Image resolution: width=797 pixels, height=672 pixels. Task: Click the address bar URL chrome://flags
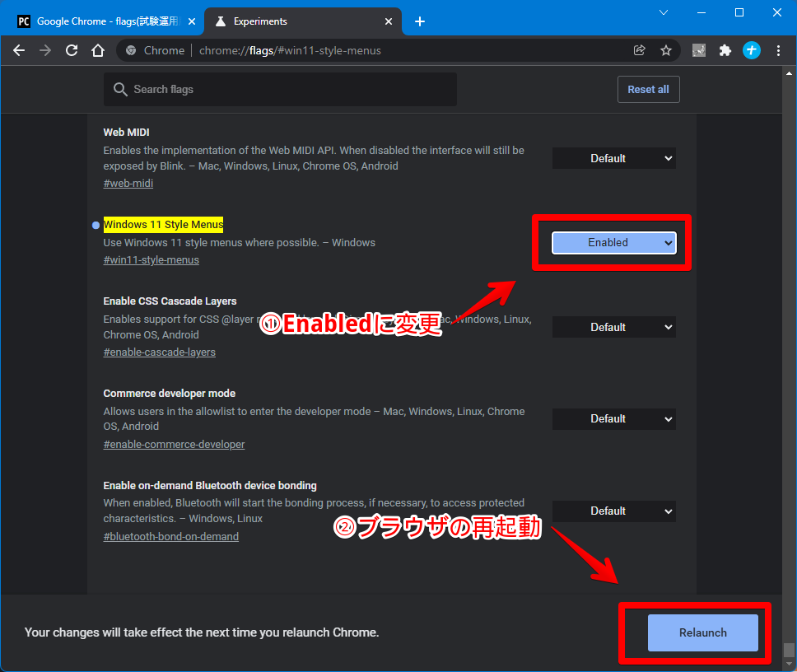[x=290, y=50]
